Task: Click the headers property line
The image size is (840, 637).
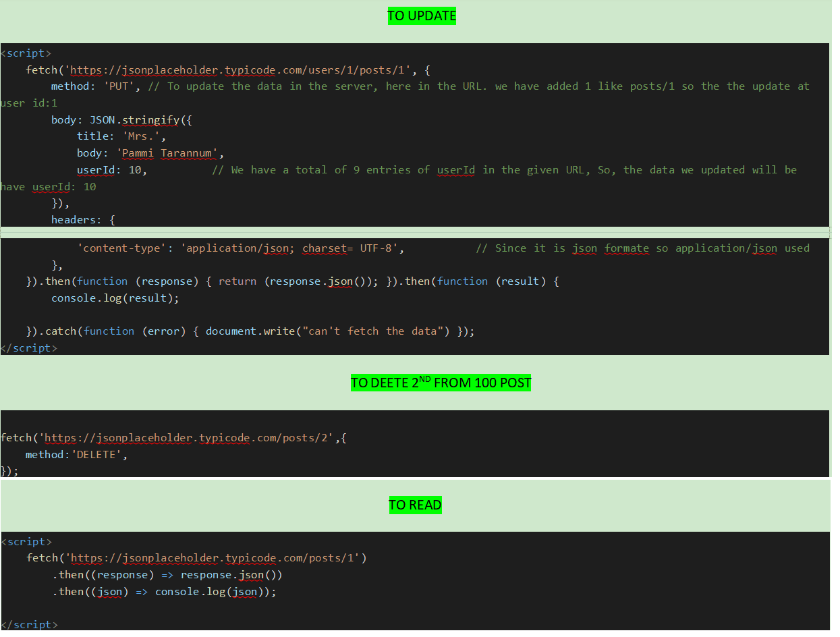Action: click(83, 220)
